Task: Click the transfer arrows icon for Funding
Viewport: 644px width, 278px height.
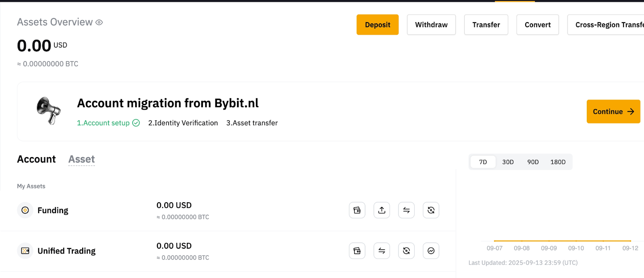Action: tap(407, 210)
